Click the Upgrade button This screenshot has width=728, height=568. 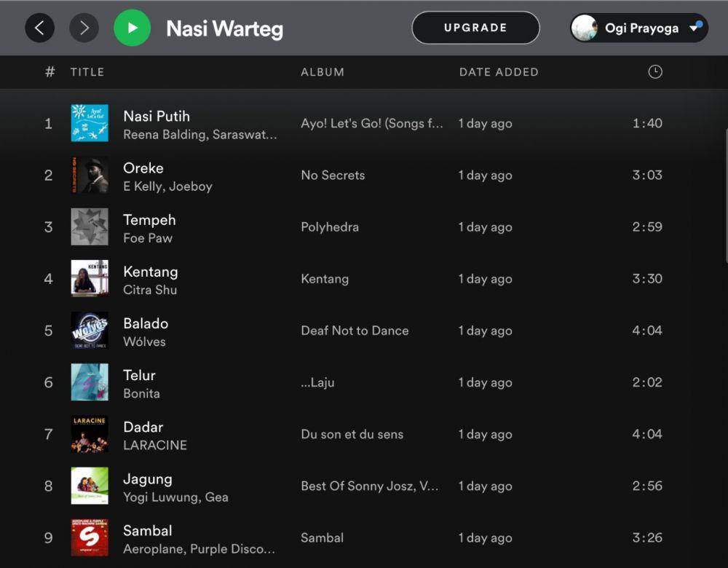point(475,28)
